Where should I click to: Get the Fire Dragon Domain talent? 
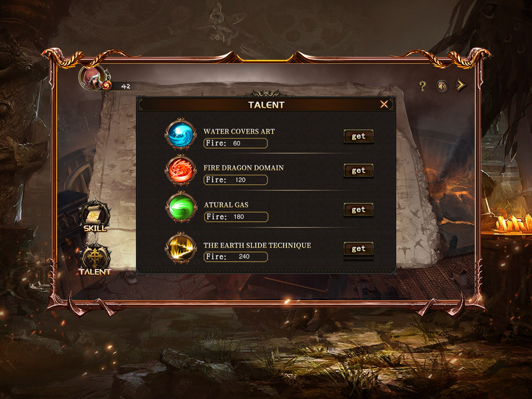pyautogui.click(x=358, y=170)
